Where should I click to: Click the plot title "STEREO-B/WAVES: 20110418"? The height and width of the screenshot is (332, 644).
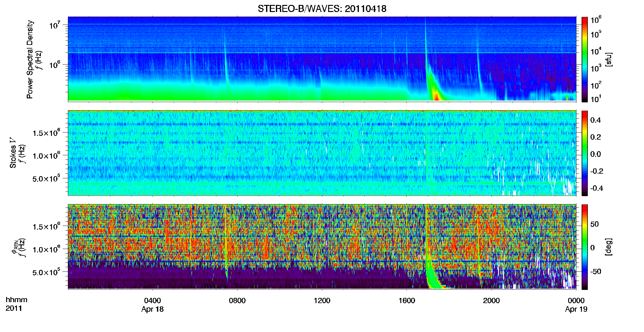322,9
